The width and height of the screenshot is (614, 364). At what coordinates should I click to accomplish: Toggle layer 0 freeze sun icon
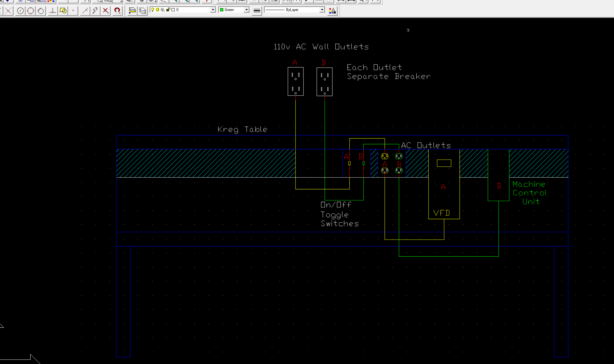(x=157, y=10)
